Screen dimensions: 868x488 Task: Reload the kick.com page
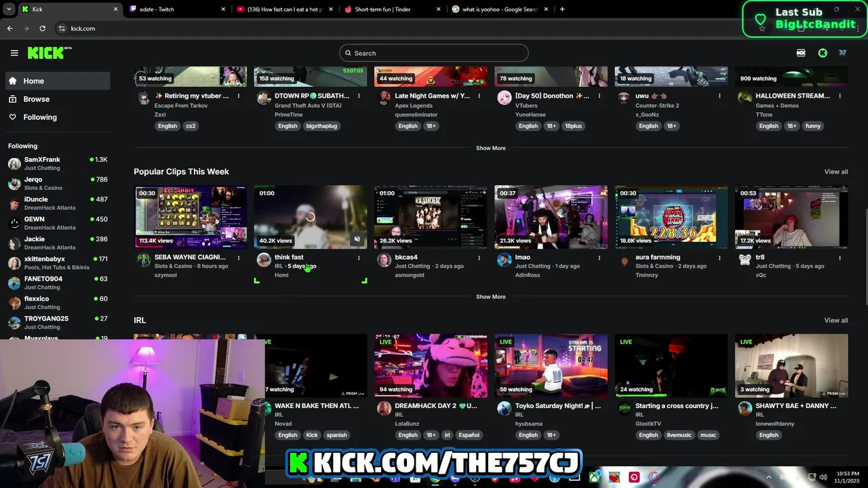[42, 28]
